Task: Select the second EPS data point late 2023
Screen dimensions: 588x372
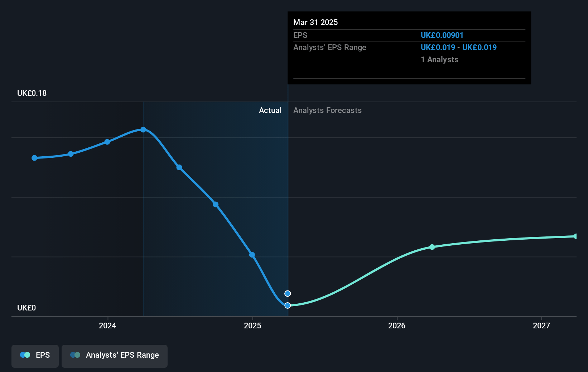Action: 71,154
